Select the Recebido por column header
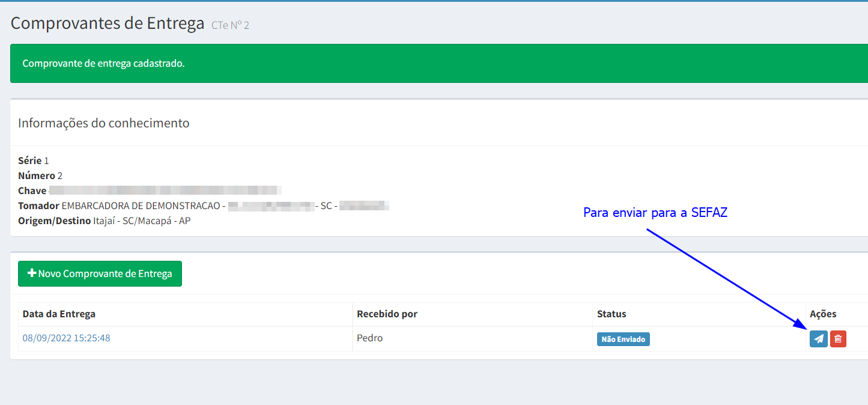 pyautogui.click(x=387, y=314)
